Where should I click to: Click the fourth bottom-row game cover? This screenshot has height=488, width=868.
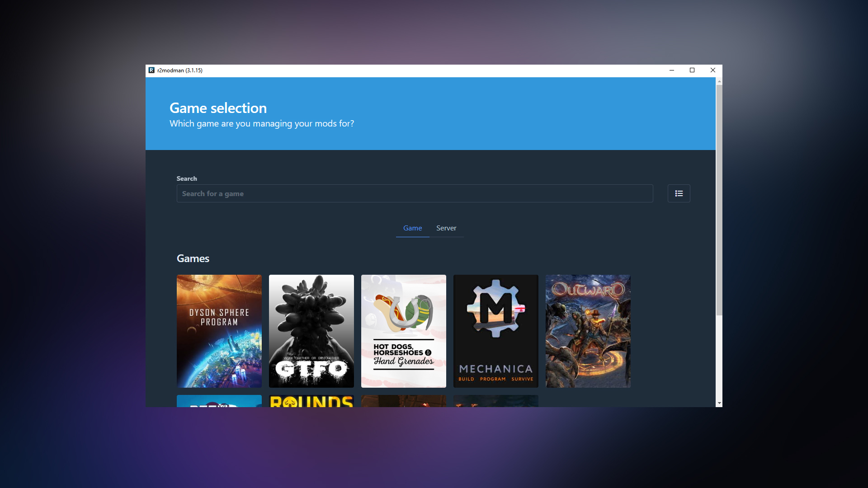pyautogui.click(x=495, y=402)
